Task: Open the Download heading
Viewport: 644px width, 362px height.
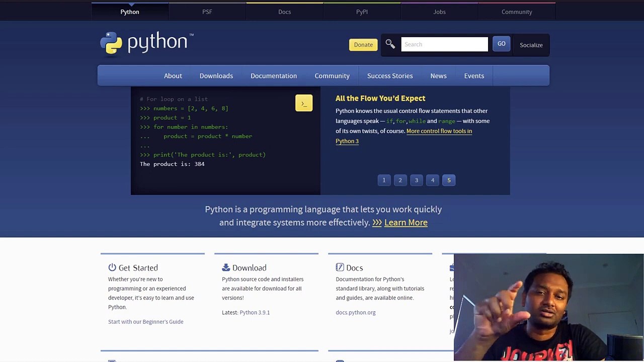Action: [x=250, y=268]
